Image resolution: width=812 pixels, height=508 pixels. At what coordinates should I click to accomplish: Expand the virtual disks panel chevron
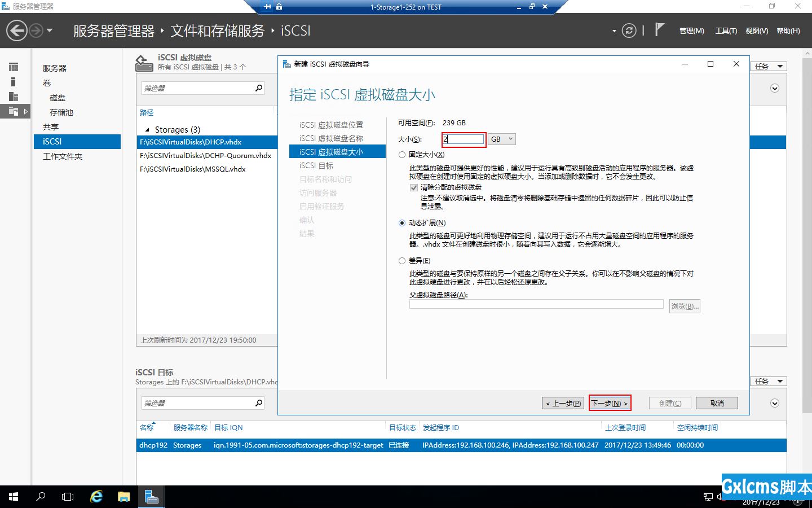pos(775,88)
